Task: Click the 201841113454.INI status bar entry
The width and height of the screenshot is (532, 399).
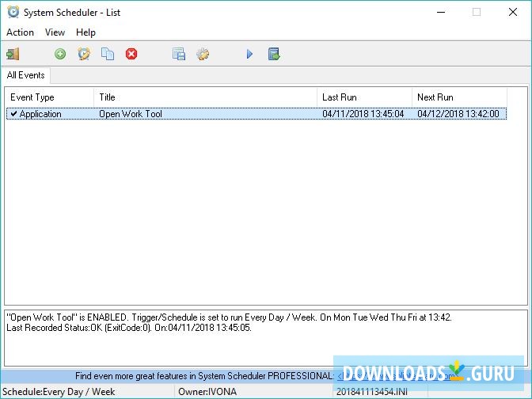Action: [x=372, y=392]
